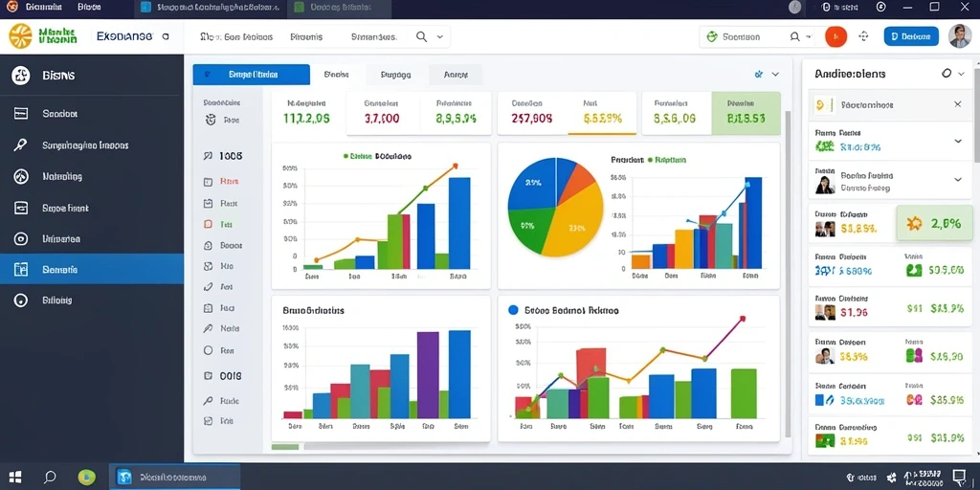The width and height of the screenshot is (980, 490).
Task: Click the blue button in the top-right header
Action: [911, 36]
